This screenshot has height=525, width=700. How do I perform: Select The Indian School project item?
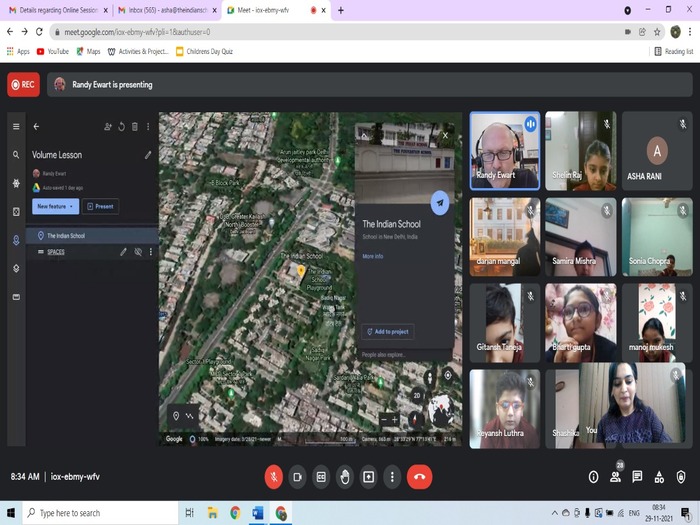coord(92,235)
